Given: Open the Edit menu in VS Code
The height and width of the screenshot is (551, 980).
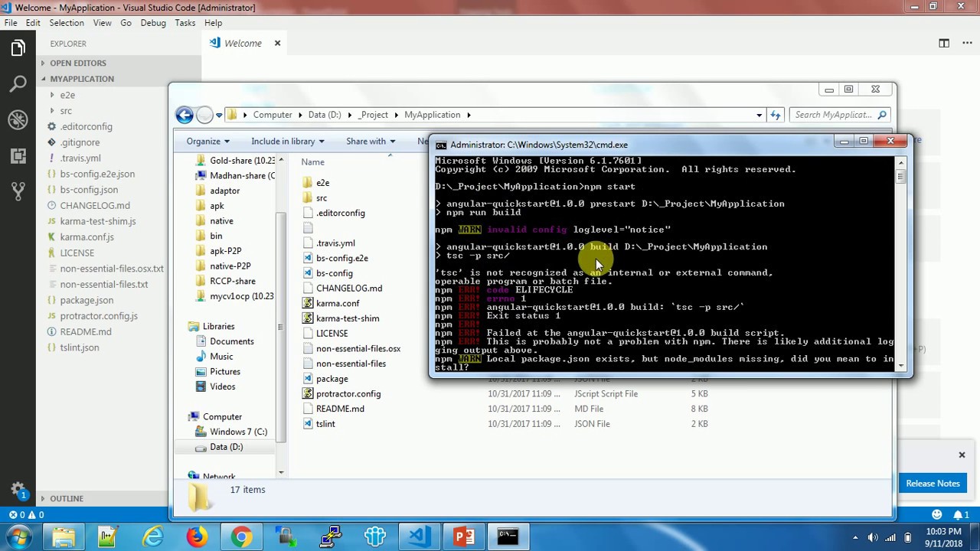Looking at the screenshot, I should pyautogui.click(x=33, y=23).
